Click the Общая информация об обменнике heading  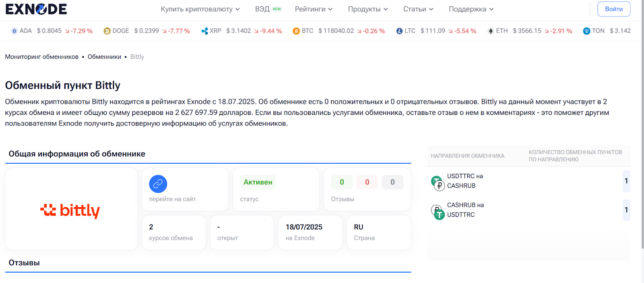click(77, 154)
